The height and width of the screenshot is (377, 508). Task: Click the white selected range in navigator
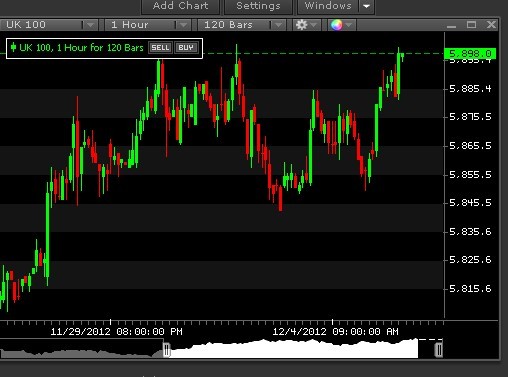click(293, 349)
